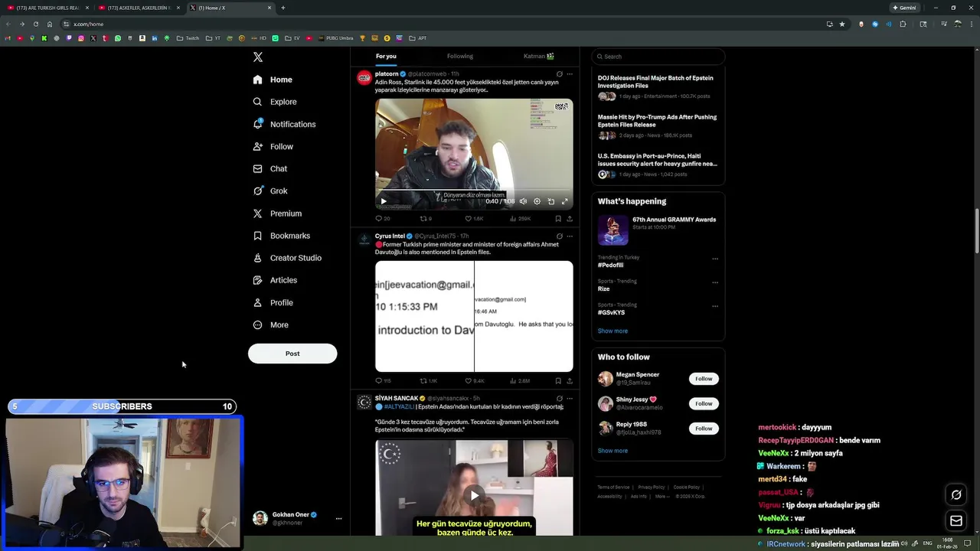Open options for #Pedofili trend

tap(715, 259)
